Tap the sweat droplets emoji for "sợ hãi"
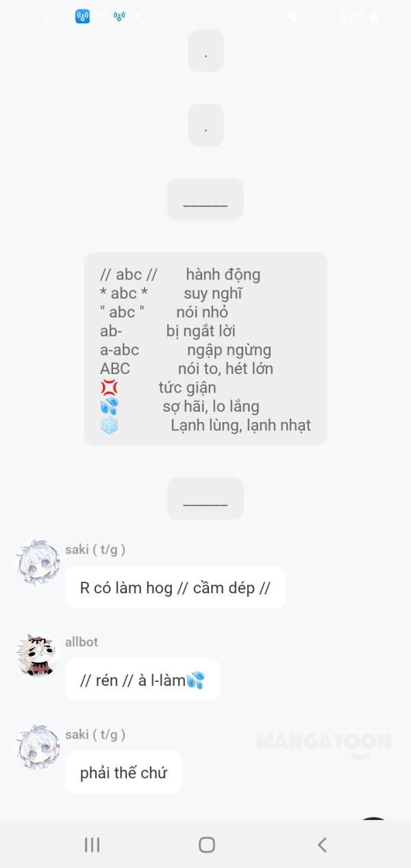This screenshot has width=411, height=868. click(109, 406)
